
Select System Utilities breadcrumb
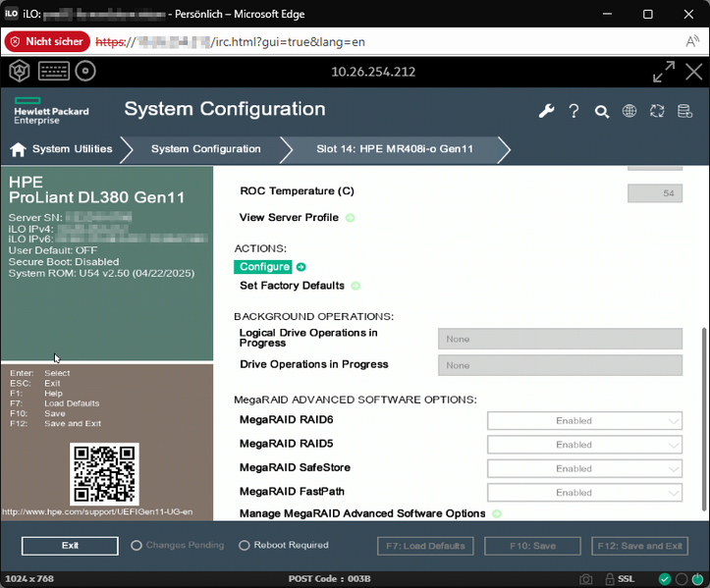point(72,149)
